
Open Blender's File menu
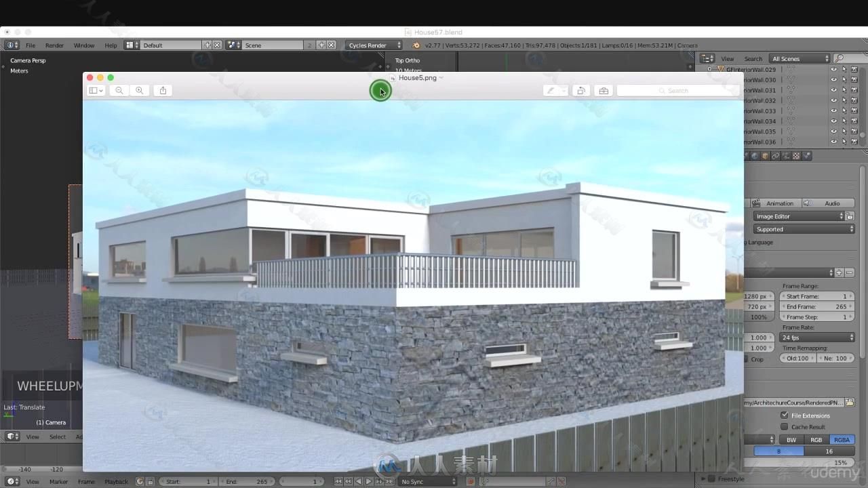click(31, 45)
